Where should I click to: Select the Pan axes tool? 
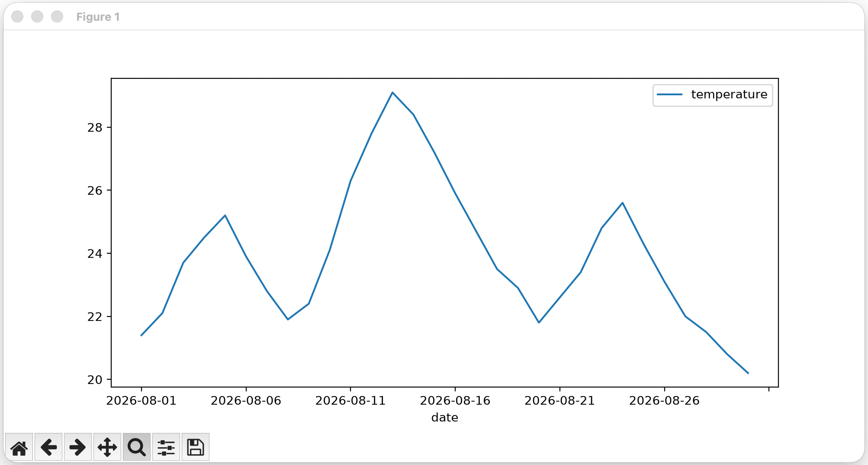coord(107,447)
